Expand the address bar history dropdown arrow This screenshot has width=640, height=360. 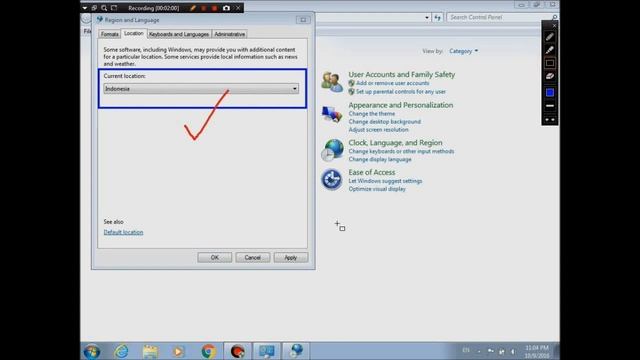pos(427,18)
